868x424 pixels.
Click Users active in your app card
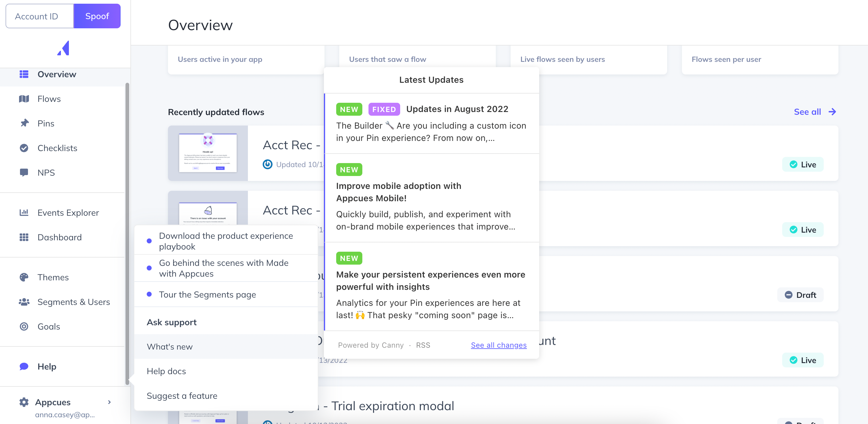point(246,60)
